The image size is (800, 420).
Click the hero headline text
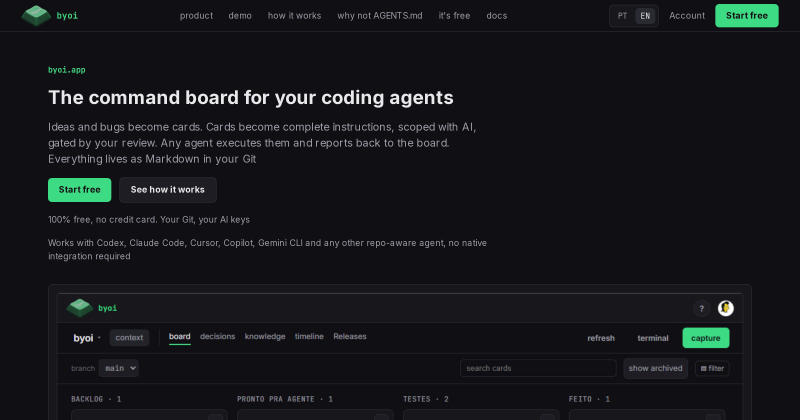tap(251, 97)
